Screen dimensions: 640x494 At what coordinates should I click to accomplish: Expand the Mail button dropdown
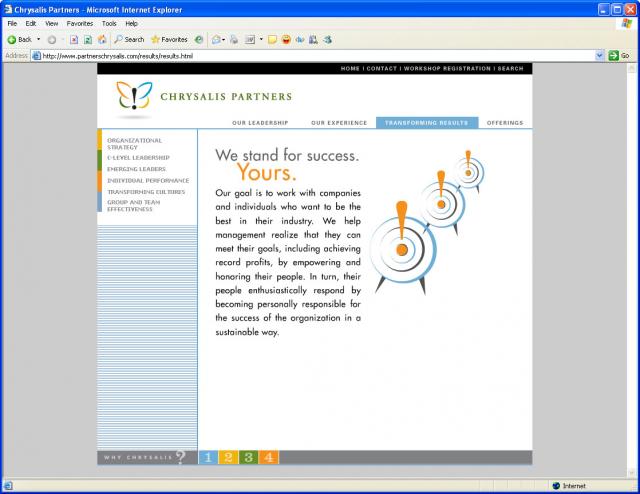(224, 39)
